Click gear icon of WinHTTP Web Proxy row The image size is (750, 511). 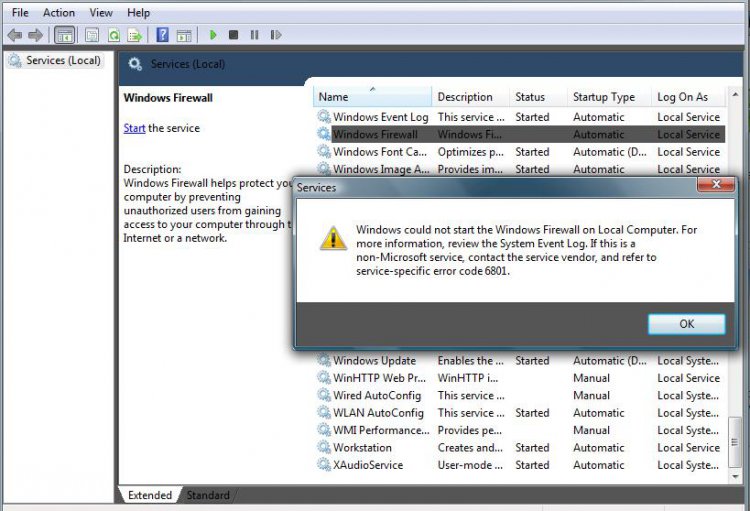(324, 378)
